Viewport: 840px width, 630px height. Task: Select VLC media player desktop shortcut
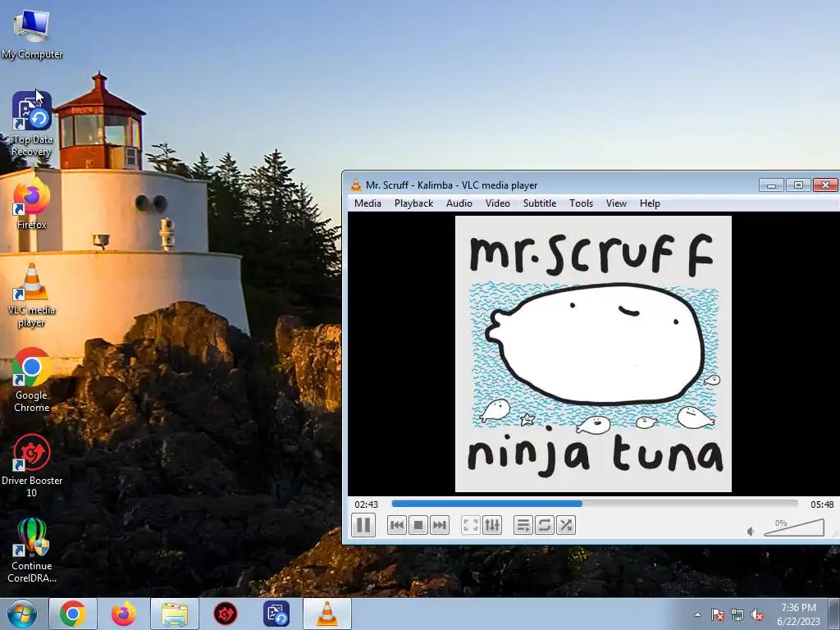point(32,295)
